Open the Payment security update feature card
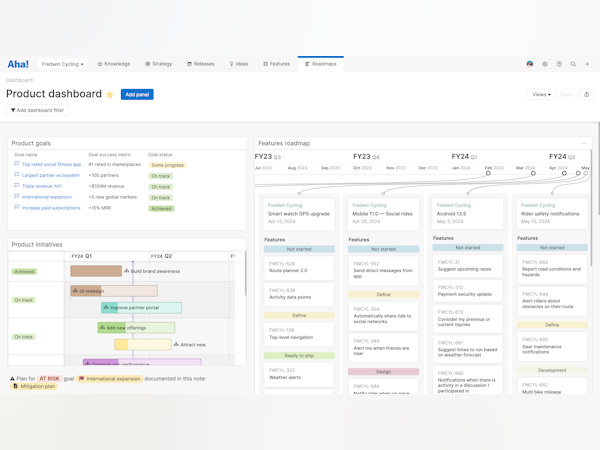The image size is (600, 450). [468, 291]
